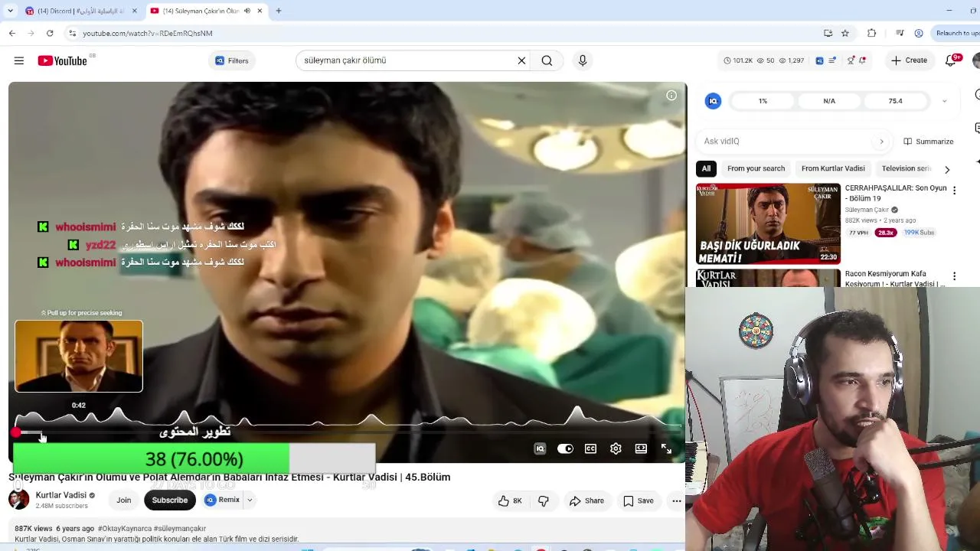Open more actions (three dots) under the video
The width and height of the screenshot is (980, 551).
click(676, 501)
